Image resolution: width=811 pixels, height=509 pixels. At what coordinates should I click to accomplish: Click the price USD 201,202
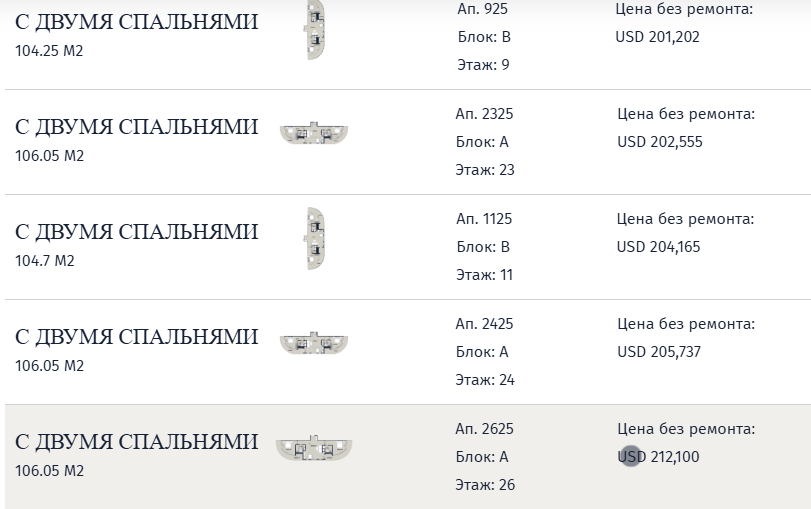click(659, 37)
